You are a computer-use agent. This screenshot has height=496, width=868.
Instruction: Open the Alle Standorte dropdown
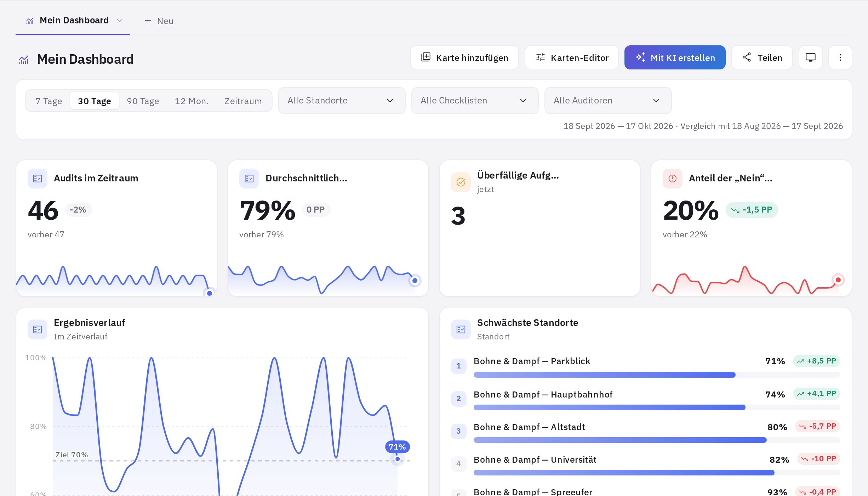click(342, 101)
